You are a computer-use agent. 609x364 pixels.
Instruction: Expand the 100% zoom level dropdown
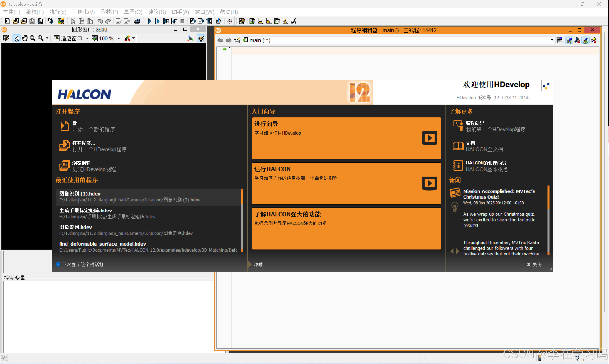coord(119,38)
